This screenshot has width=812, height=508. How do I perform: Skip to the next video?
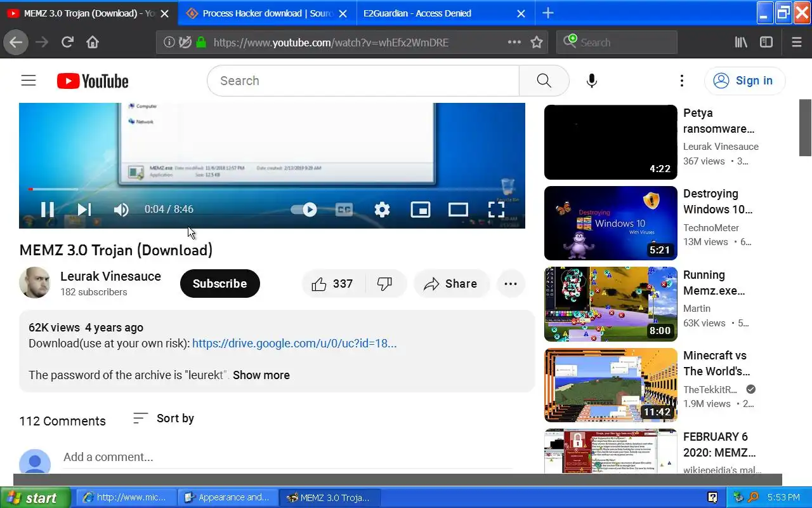pos(84,210)
